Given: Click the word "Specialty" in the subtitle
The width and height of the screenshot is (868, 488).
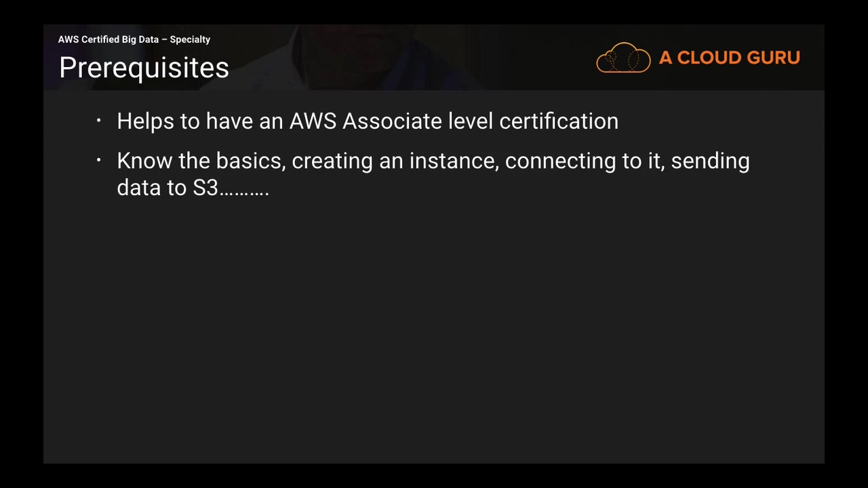Looking at the screenshot, I should pos(190,39).
